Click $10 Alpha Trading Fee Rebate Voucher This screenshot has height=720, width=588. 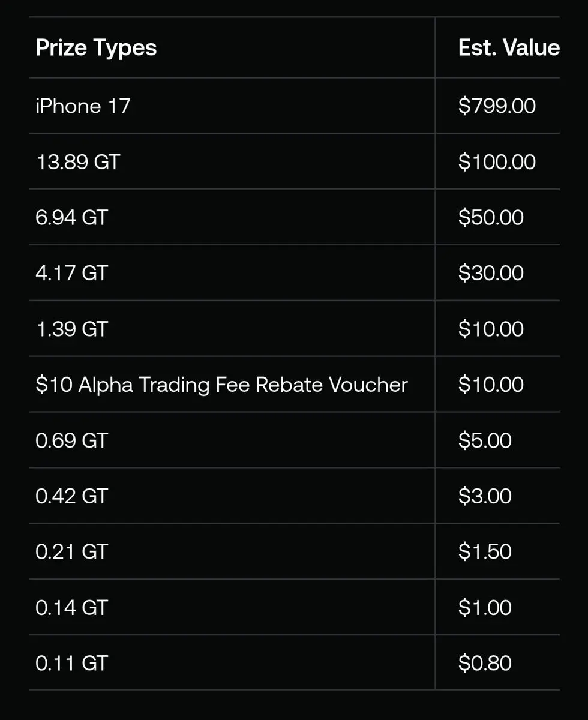(x=221, y=385)
